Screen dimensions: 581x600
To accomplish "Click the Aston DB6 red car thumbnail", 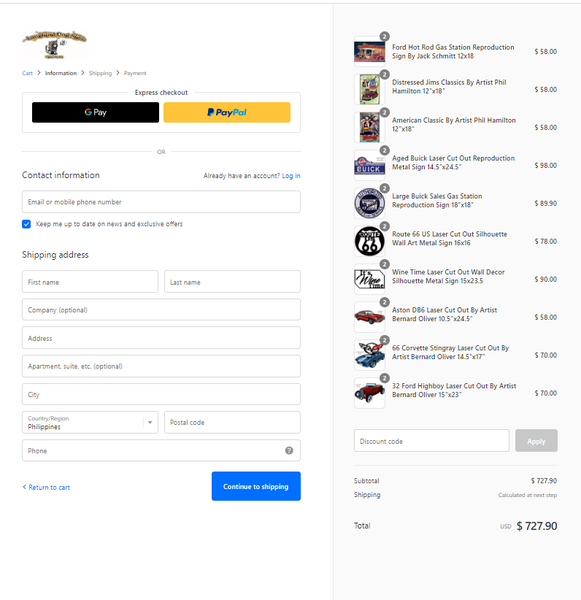I will [x=369, y=317].
